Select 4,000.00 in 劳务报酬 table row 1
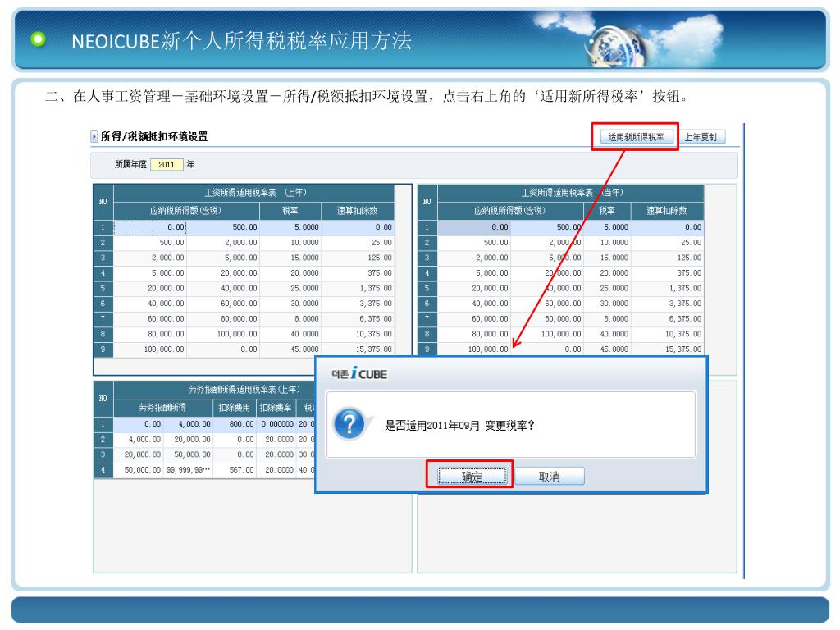This screenshot has height=630, width=840. click(188, 424)
